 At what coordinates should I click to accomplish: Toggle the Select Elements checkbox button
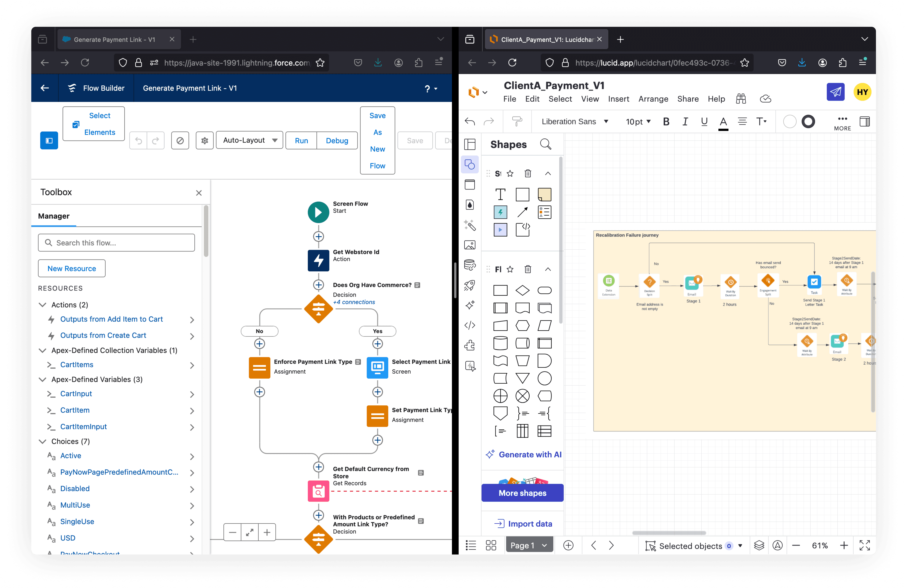(93, 124)
